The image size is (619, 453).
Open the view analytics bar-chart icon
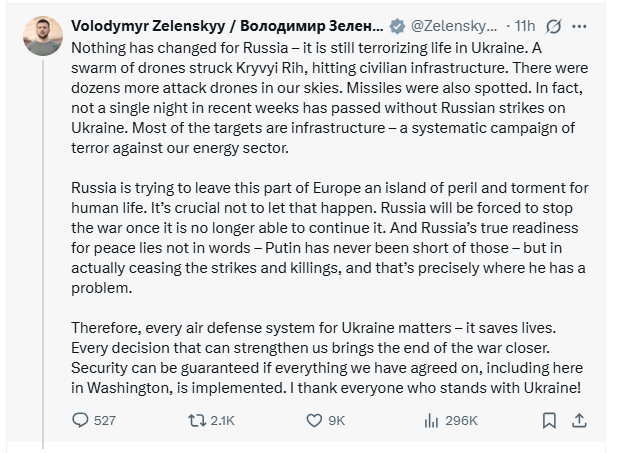432,421
